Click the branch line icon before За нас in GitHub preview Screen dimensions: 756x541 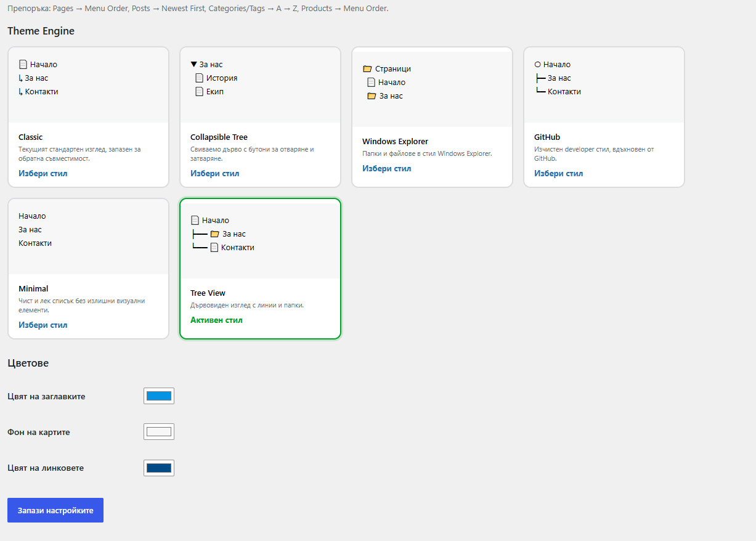[x=540, y=78]
